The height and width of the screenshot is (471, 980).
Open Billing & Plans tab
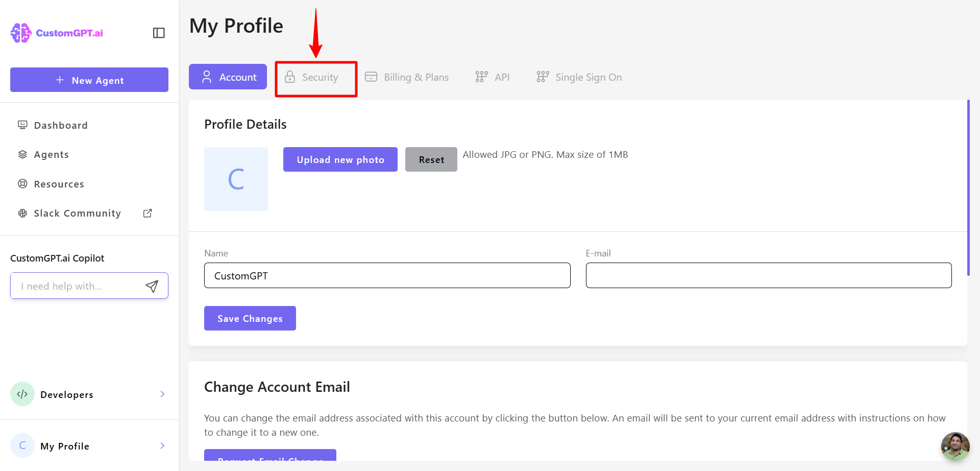[407, 77]
